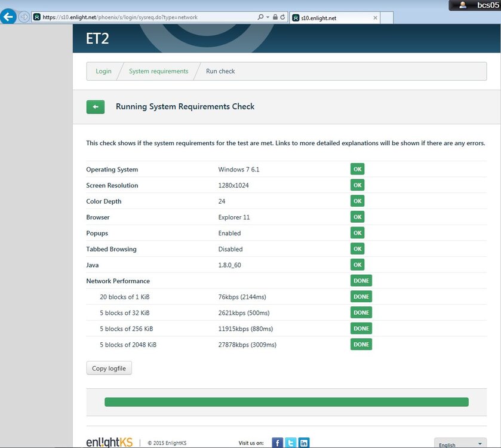Open the LinkedIn icon link

pyautogui.click(x=304, y=443)
